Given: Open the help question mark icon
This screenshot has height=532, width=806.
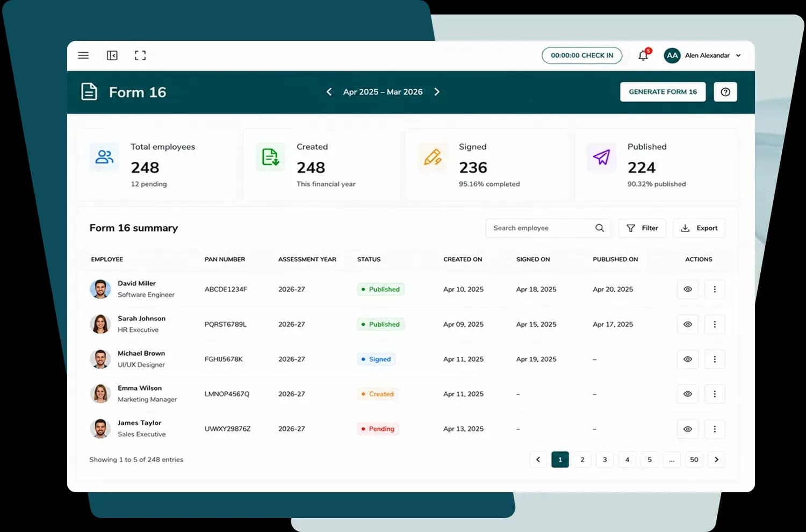Looking at the screenshot, I should click(x=725, y=92).
